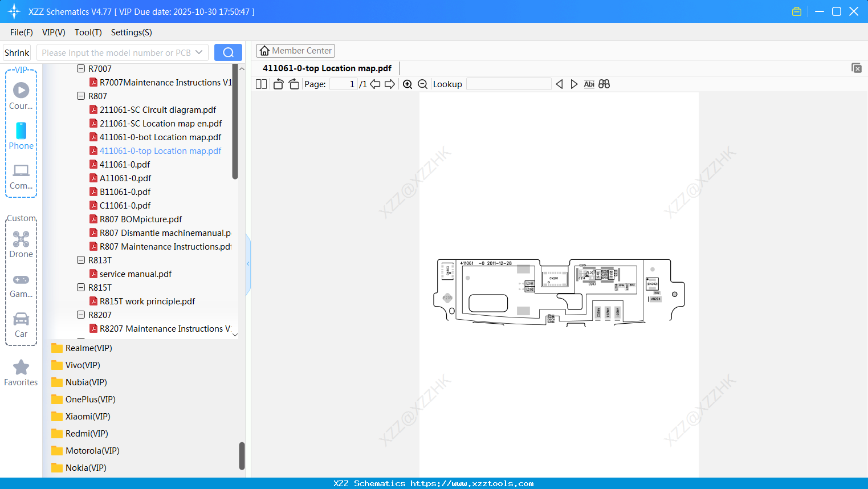Select the Phone category icon

coord(21,136)
